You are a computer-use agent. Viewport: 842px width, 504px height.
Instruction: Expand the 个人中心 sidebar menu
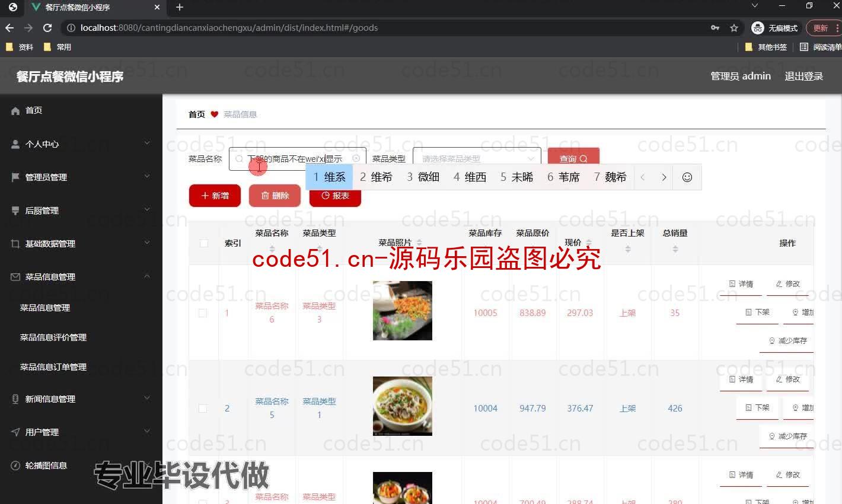click(x=81, y=143)
